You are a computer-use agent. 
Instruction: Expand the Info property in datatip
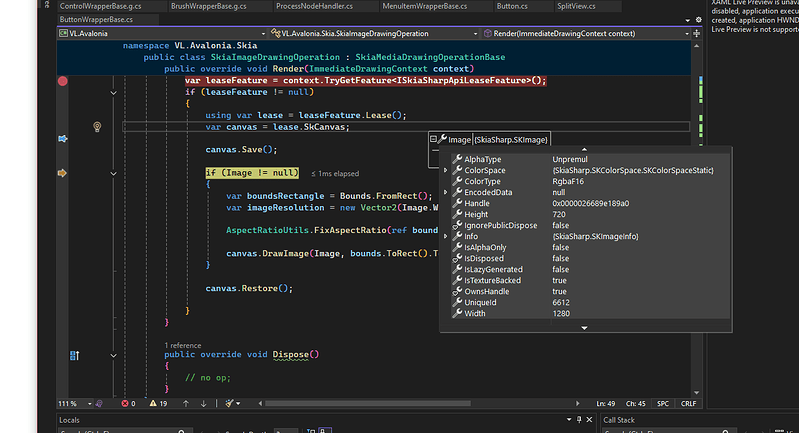click(x=446, y=236)
